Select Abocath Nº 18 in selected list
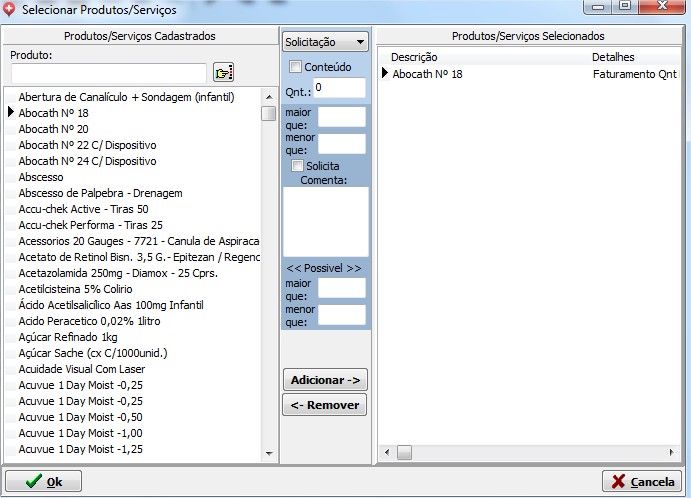The image size is (691, 498). [x=427, y=74]
